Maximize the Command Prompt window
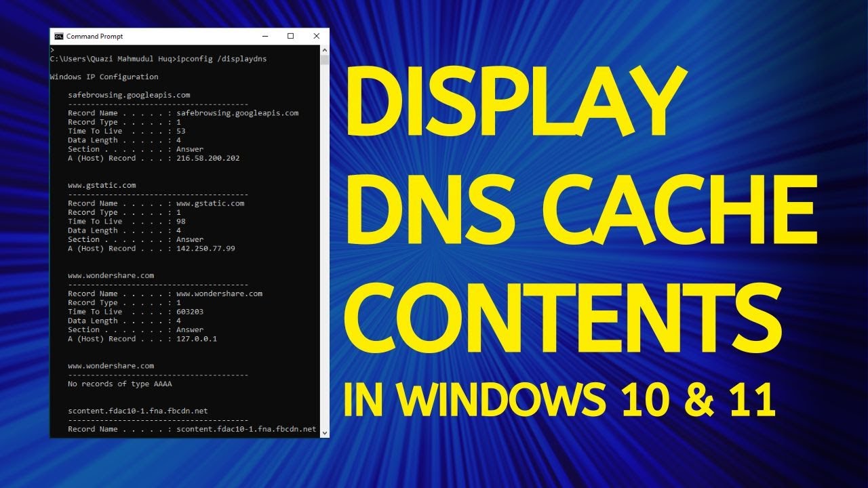Viewport: 868px width, 488px height. click(291, 37)
